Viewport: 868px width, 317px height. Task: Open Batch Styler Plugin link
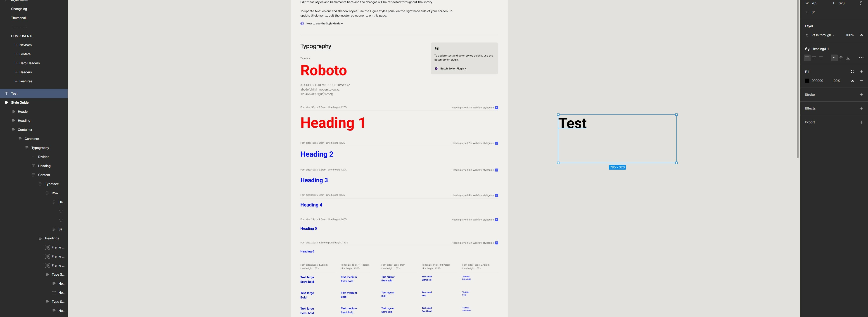tap(453, 69)
